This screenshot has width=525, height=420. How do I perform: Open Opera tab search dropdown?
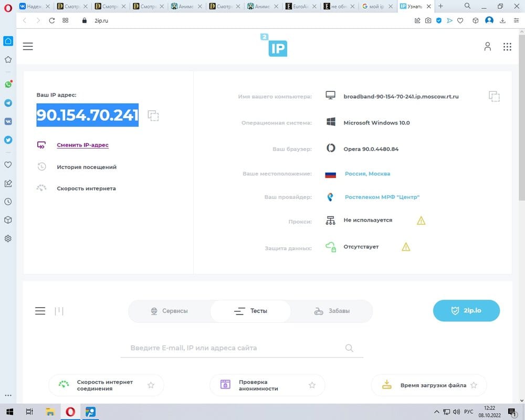click(x=467, y=6)
